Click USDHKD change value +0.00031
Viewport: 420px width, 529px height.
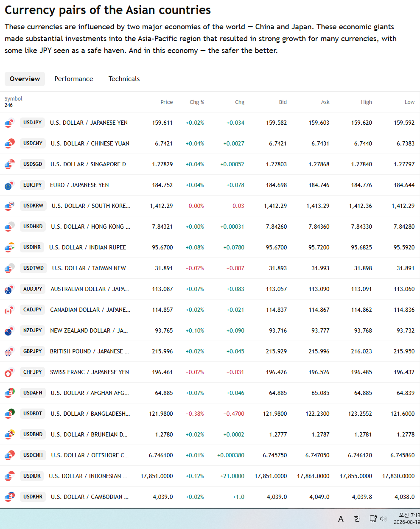tap(232, 227)
